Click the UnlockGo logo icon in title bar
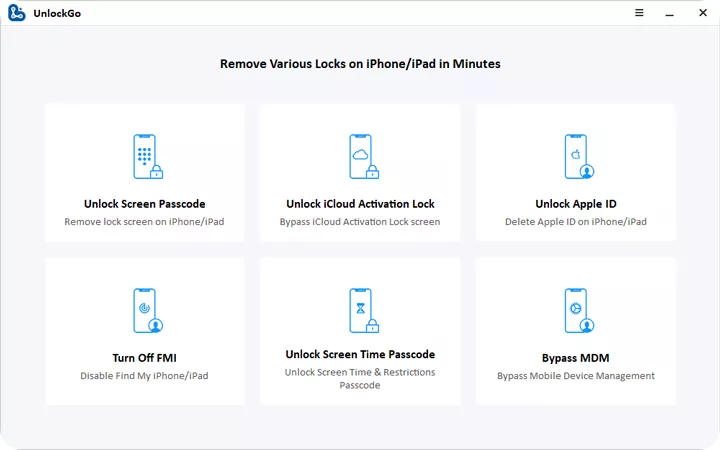Image resolution: width=720 pixels, height=450 pixels. coord(17,13)
